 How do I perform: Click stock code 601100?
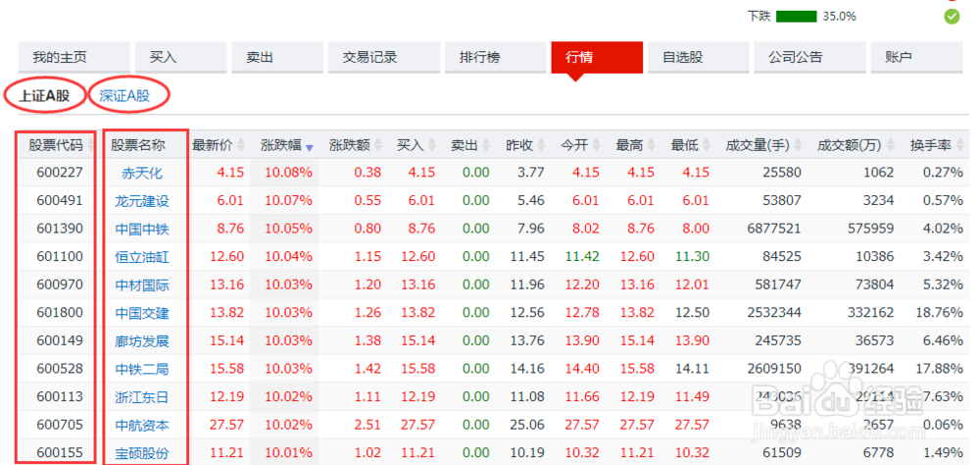click(x=60, y=256)
